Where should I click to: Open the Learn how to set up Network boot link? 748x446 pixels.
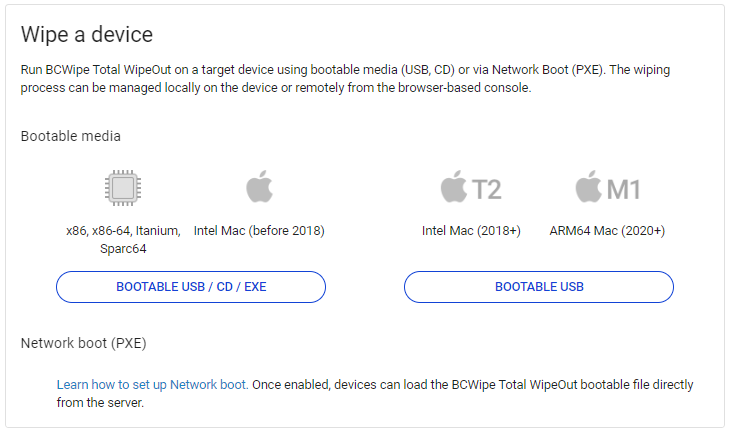[152, 384]
